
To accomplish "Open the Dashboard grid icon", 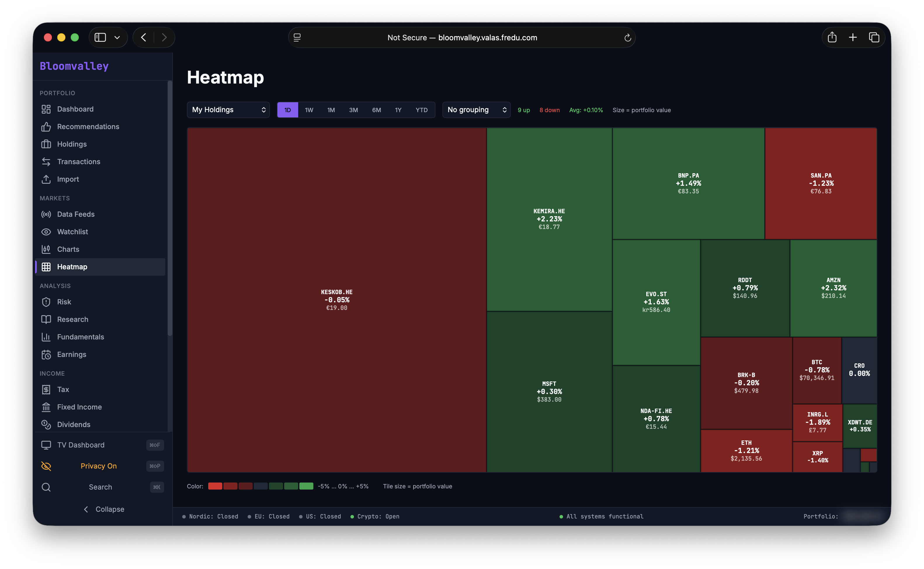I will pyautogui.click(x=46, y=109).
